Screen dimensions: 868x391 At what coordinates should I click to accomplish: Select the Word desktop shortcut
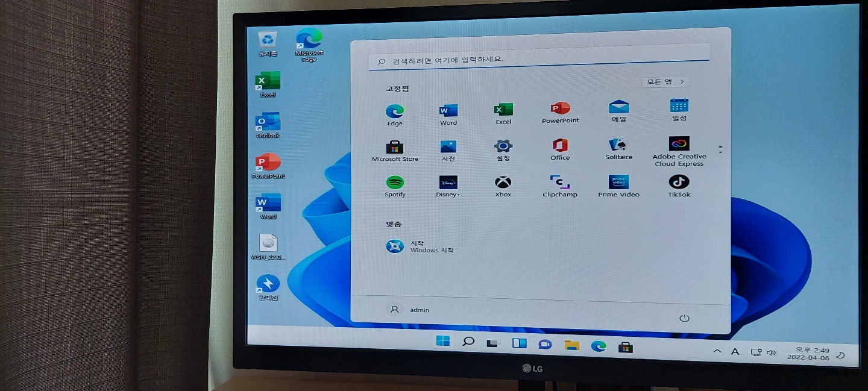pyautogui.click(x=268, y=207)
